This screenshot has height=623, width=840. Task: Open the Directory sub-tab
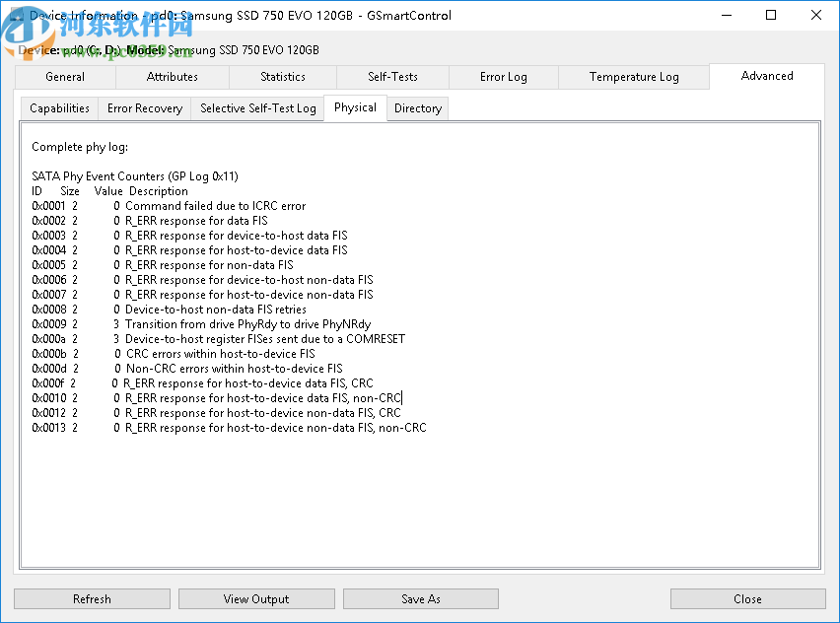click(418, 108)
